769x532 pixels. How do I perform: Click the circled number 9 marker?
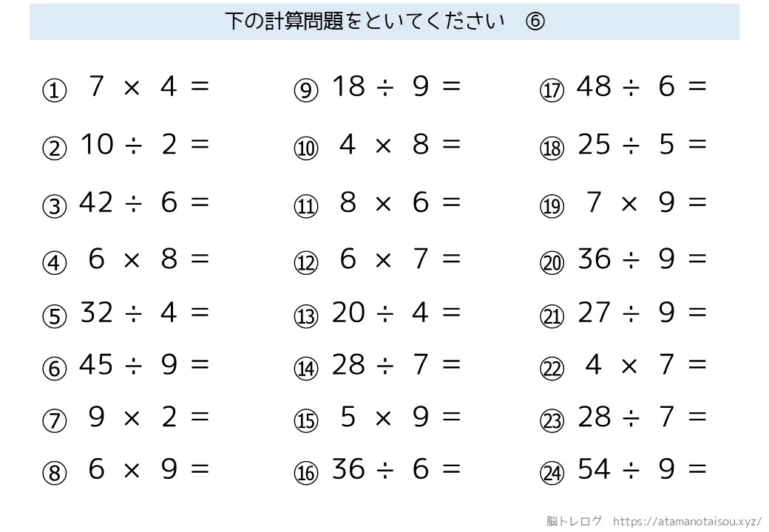(305, 92)
